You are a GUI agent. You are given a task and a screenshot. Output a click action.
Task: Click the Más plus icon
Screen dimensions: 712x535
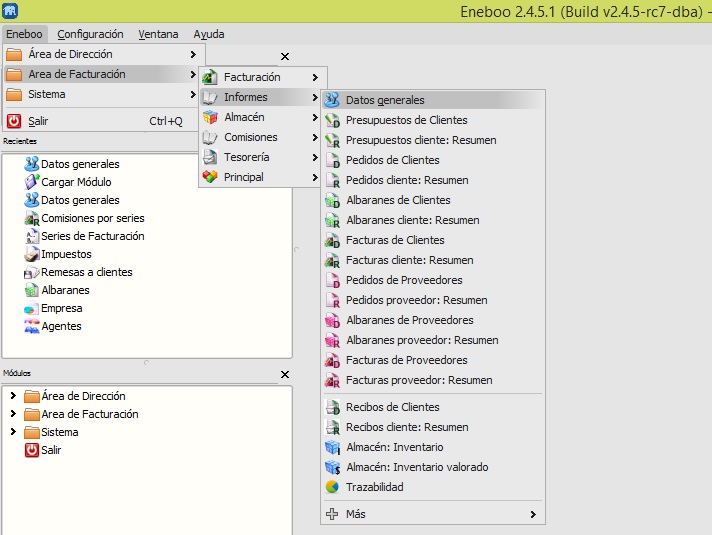point(332,514)
